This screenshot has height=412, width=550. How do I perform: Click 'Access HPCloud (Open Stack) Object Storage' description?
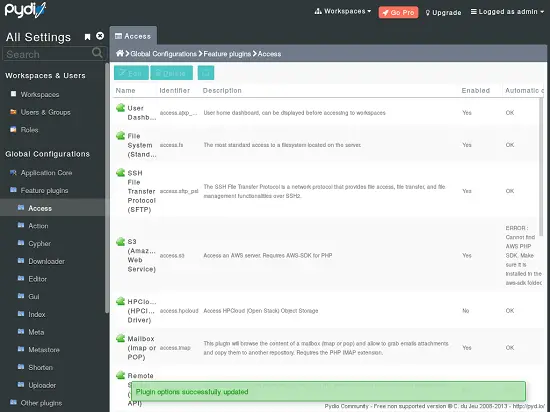(x=261, y=311)
